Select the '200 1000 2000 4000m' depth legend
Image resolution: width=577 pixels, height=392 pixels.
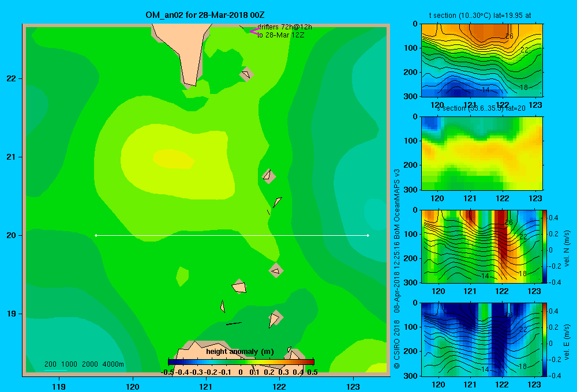pyautogui.click(x=84, y=364)
